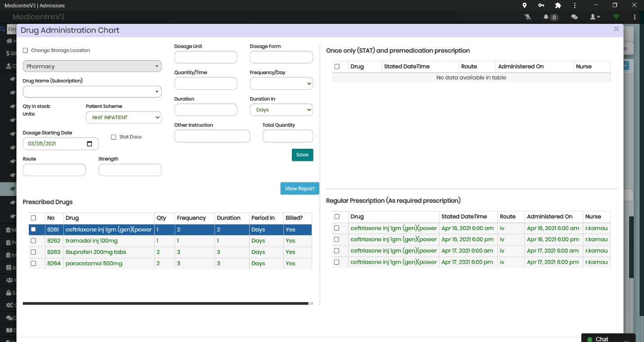Click the Total Quantity input field
The width and height of the screenshot is (644, 342).
[288, 136]
